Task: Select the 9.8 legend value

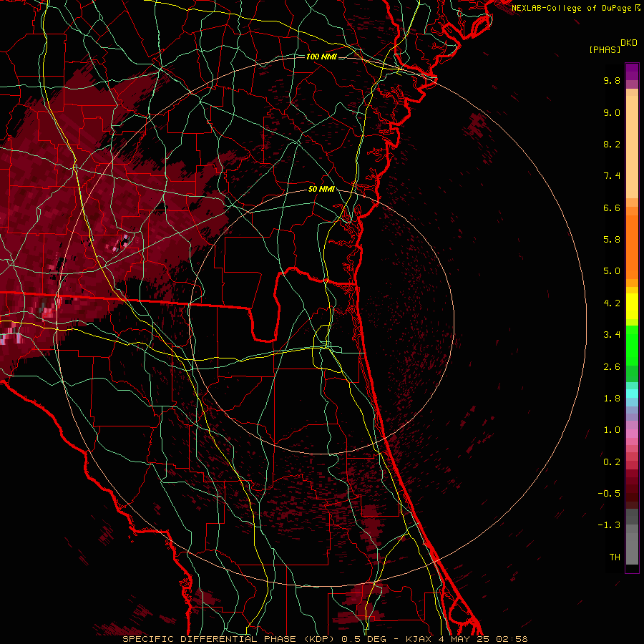Action: point(612,80)
